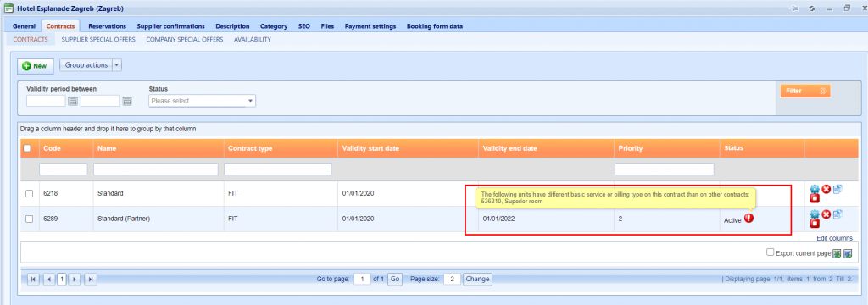Open the Category tab
This screenshot has width=868, height=305.
(274, 26)
